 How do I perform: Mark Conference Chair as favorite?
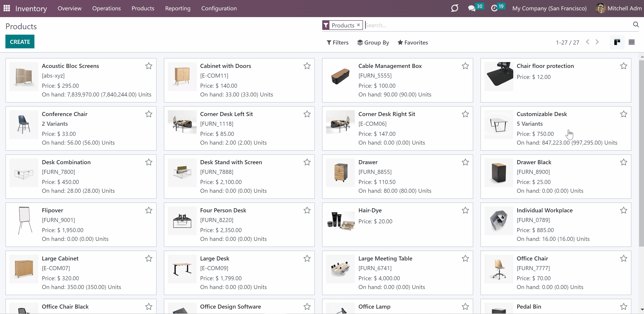pyautogui.click(x=149, y=114)
